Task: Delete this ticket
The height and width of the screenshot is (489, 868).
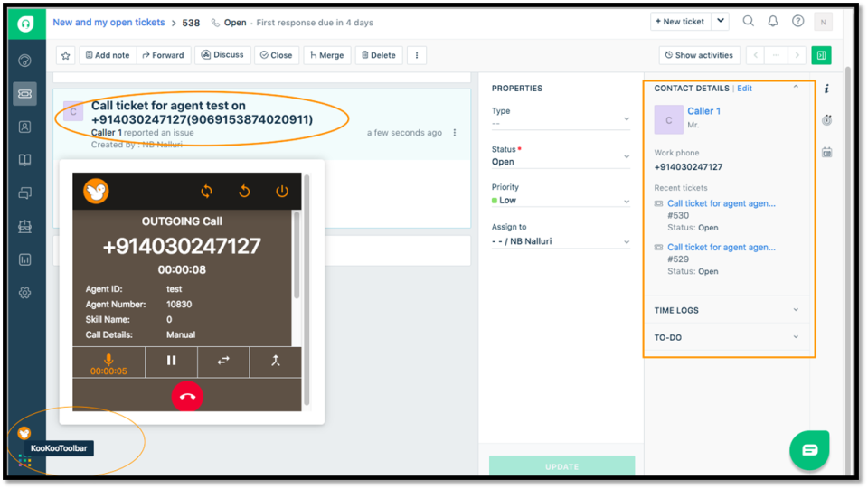Action: pyautogui.click(x=379, y=55)
